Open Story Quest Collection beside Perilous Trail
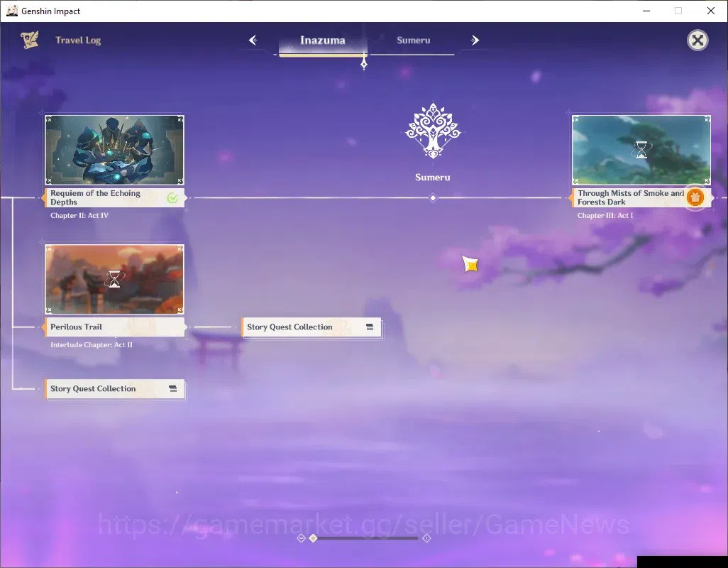 (311, 327)
